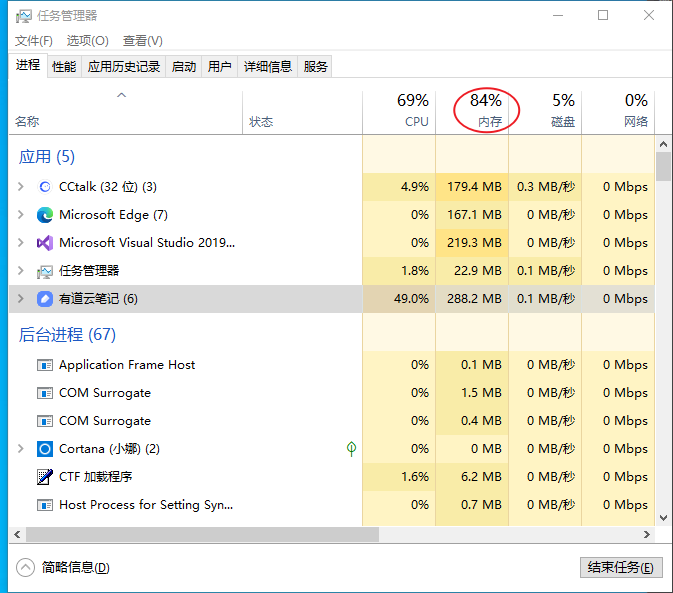Screen dimensions: 673x593
Task: Click the 167.1 MB memory cell
Action: click(x=472, y=215)
